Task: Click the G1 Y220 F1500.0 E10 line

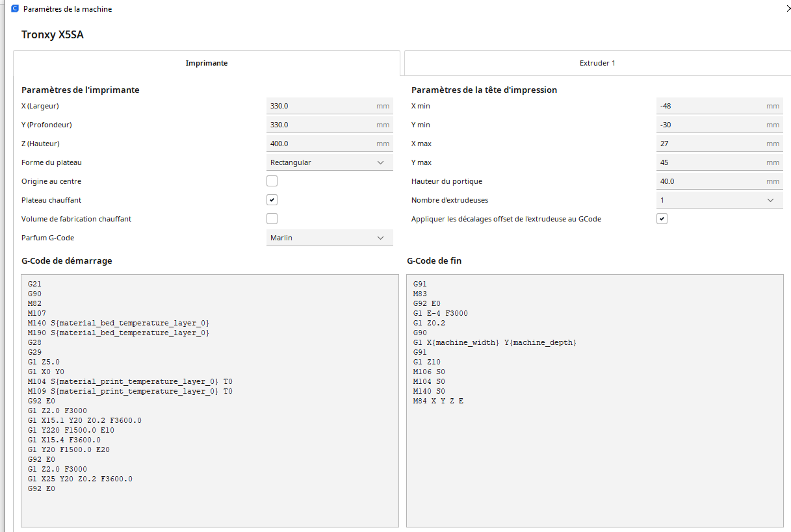Action: 71,430
